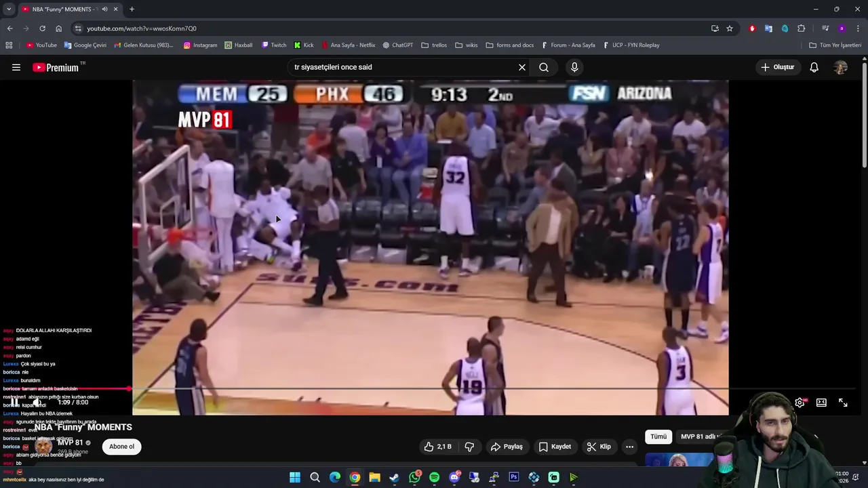Open Chrome's three-dot menu
Image resolution: width=868 pixels, height=488 pixels.
click(858, 28)
